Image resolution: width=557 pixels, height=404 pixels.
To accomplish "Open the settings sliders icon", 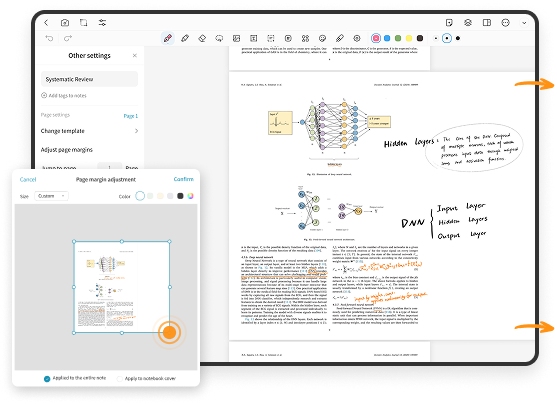I will pyautogui.click(x=102, y=23).
